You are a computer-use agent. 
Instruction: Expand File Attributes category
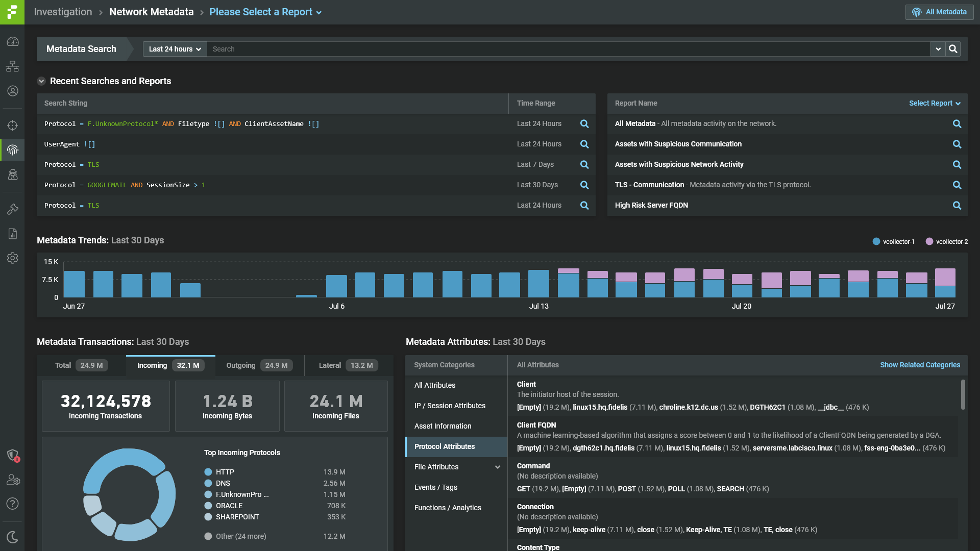pos(498,467)
